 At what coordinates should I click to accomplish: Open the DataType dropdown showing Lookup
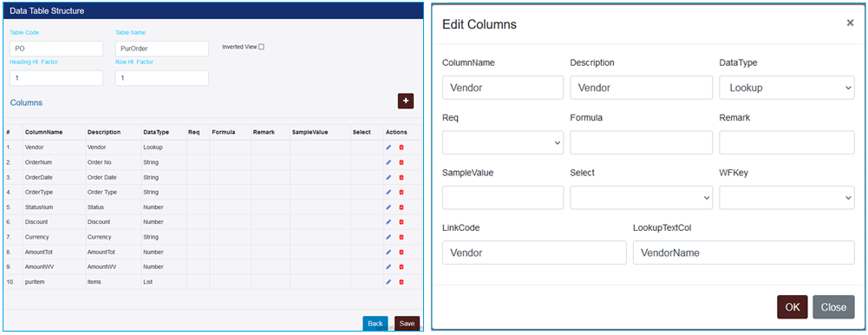click(786, 88)
